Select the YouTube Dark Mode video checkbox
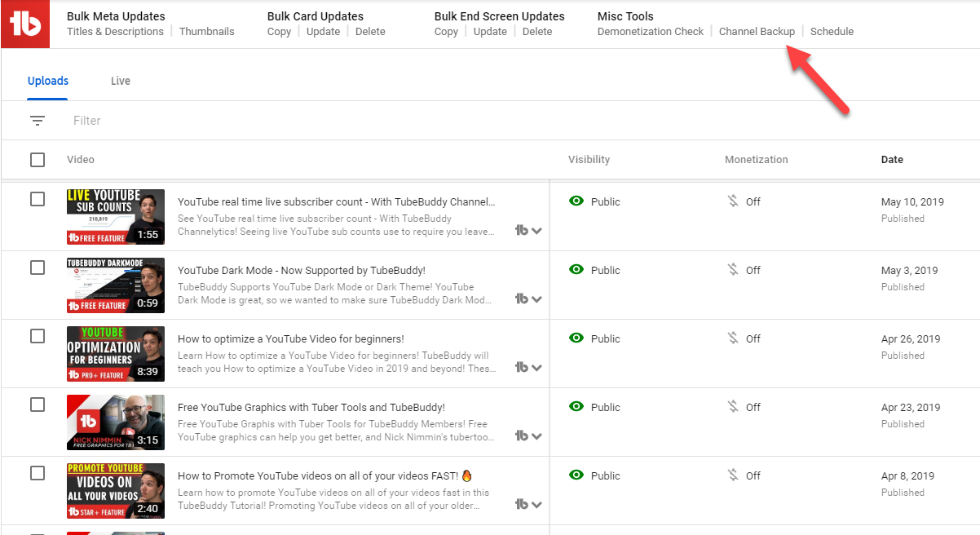This screenshot has height=535, width=980. 38,267
